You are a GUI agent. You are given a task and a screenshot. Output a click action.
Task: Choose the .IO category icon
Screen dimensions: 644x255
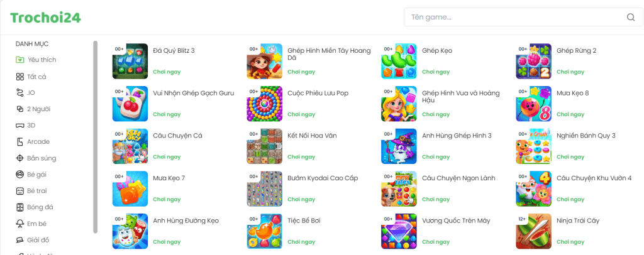19,93
